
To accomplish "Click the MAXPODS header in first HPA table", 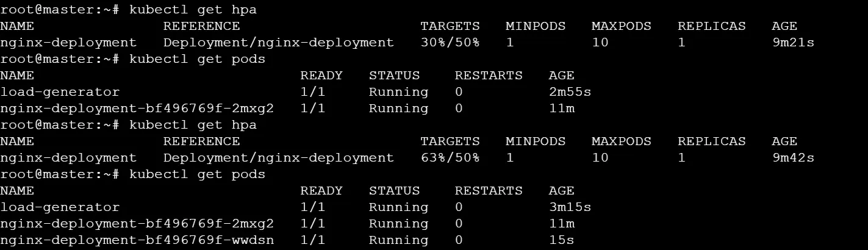I will (x=621, y=26).
